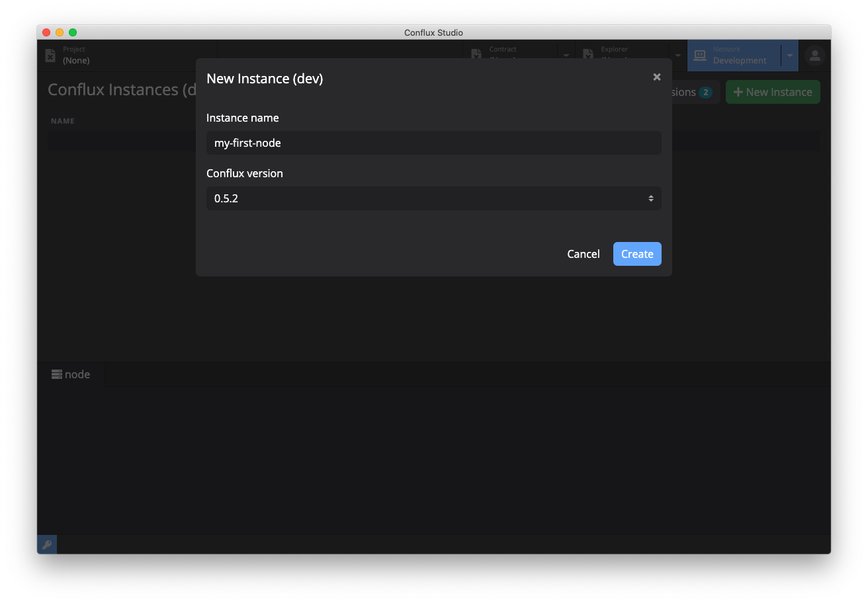
Task: Click the Contract label in the header
Action: pyautogui.click(x=503, y=49)
